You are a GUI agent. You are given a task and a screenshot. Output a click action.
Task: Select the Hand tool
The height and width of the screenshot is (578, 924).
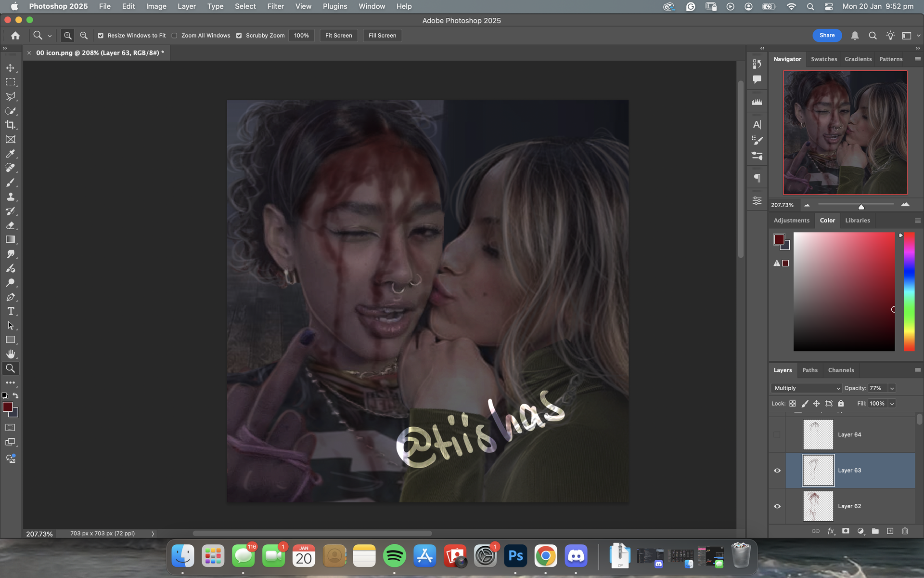tap(10, 354)
